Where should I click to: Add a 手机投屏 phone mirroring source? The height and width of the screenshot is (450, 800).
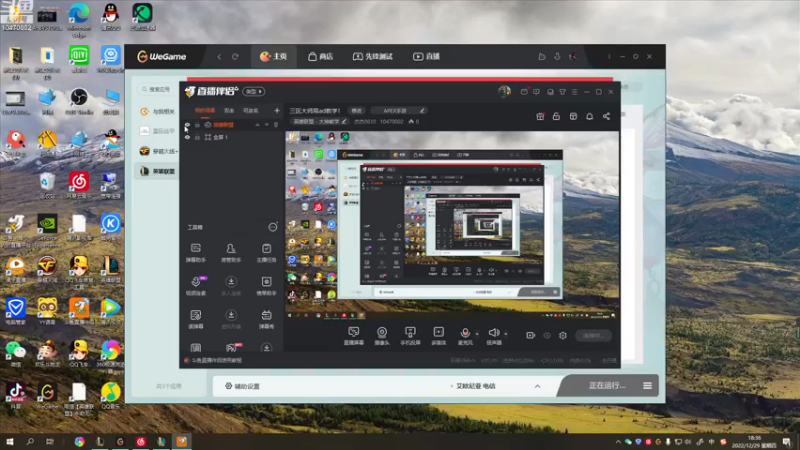tap(410, 336)
